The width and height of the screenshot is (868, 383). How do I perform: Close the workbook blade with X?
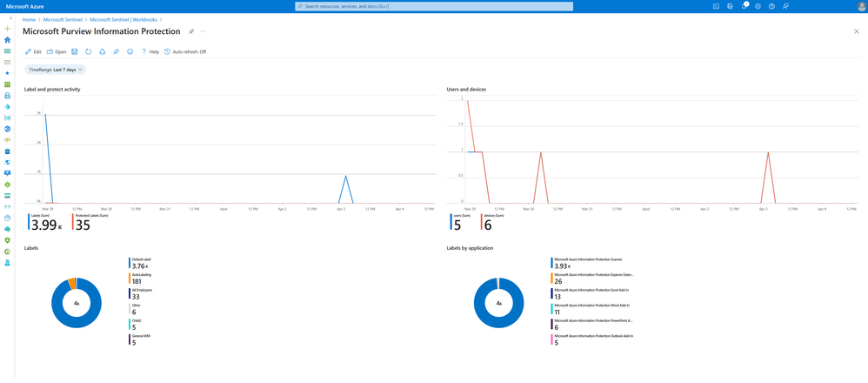tap(857, 31)
